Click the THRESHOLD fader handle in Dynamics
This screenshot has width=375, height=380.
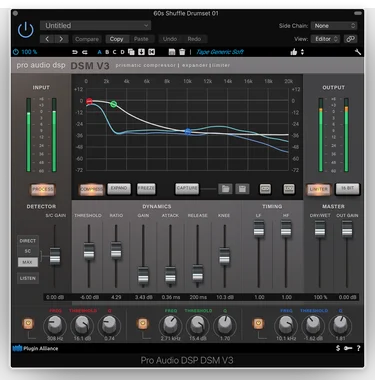pyautogui.click(x=89, y=251)
